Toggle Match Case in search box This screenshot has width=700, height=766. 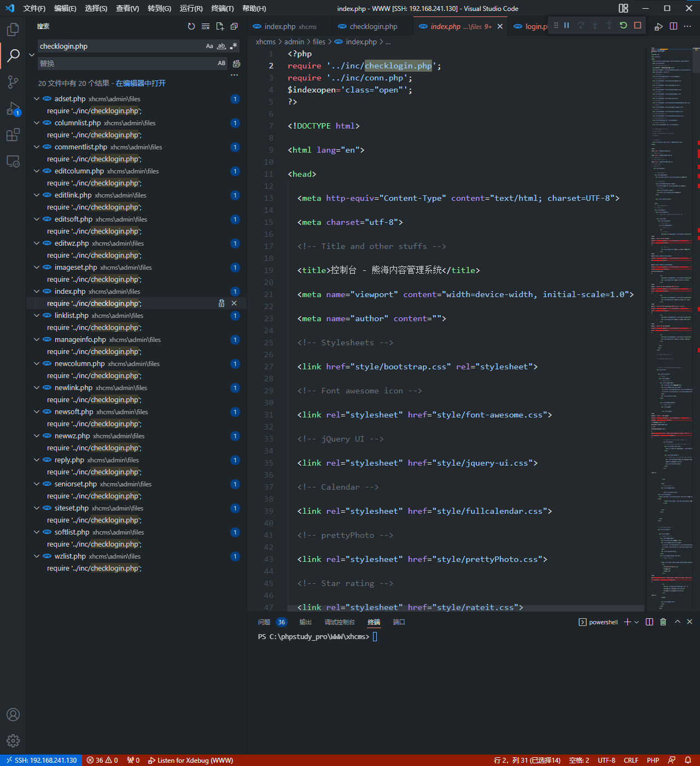209,46
